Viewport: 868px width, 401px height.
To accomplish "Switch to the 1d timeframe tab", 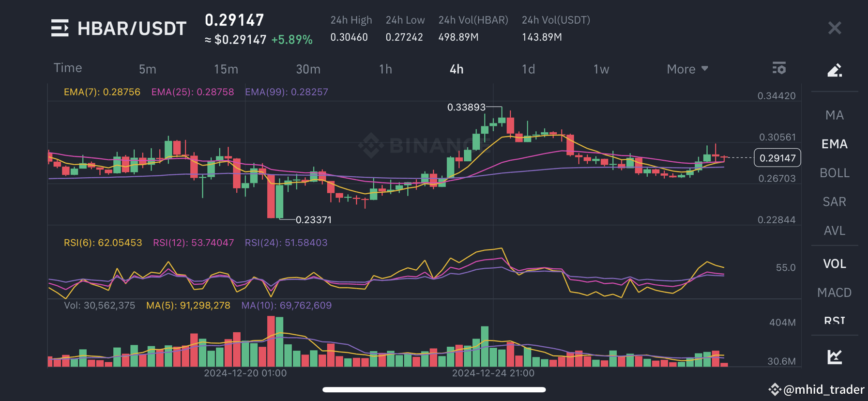I will [x=528, y=69].
